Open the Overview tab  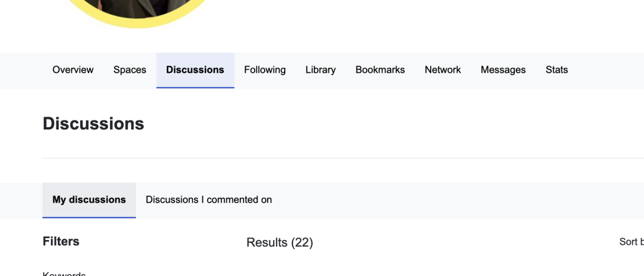coord(73,70)
